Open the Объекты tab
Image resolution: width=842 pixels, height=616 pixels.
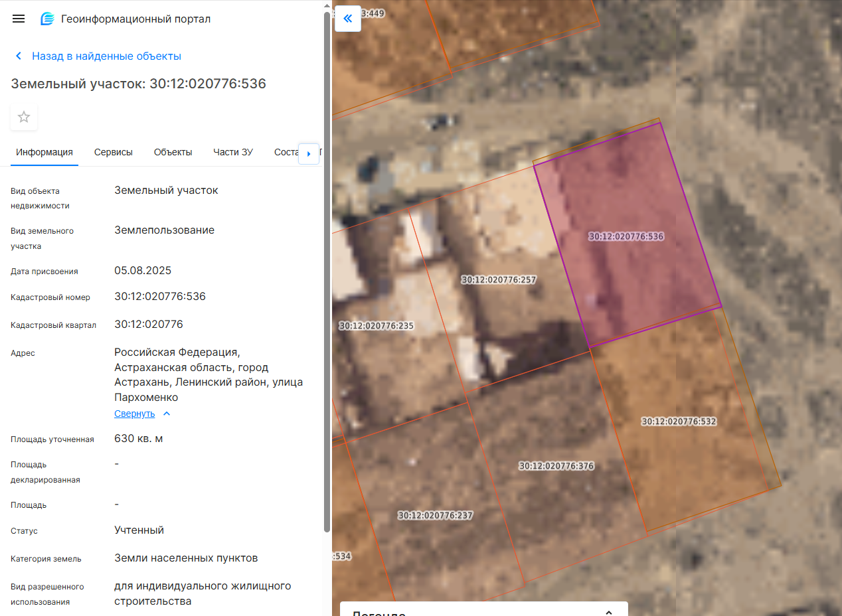point(173,152)
